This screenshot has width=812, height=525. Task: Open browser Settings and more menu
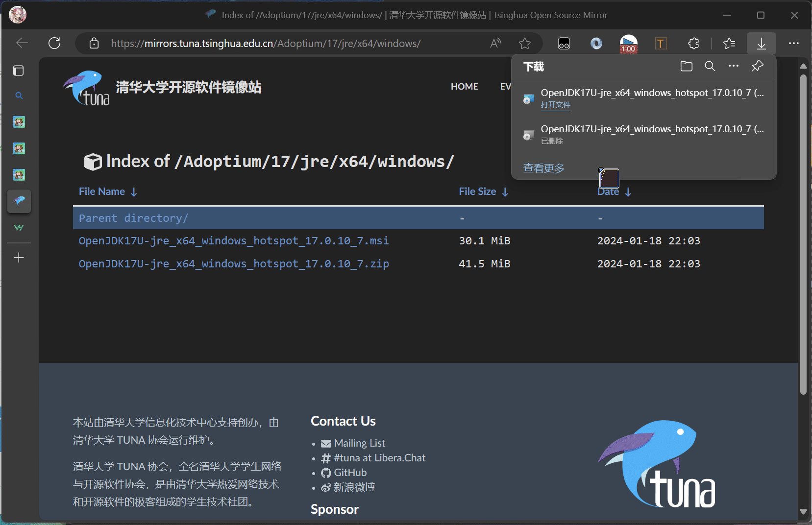point(793,44)
